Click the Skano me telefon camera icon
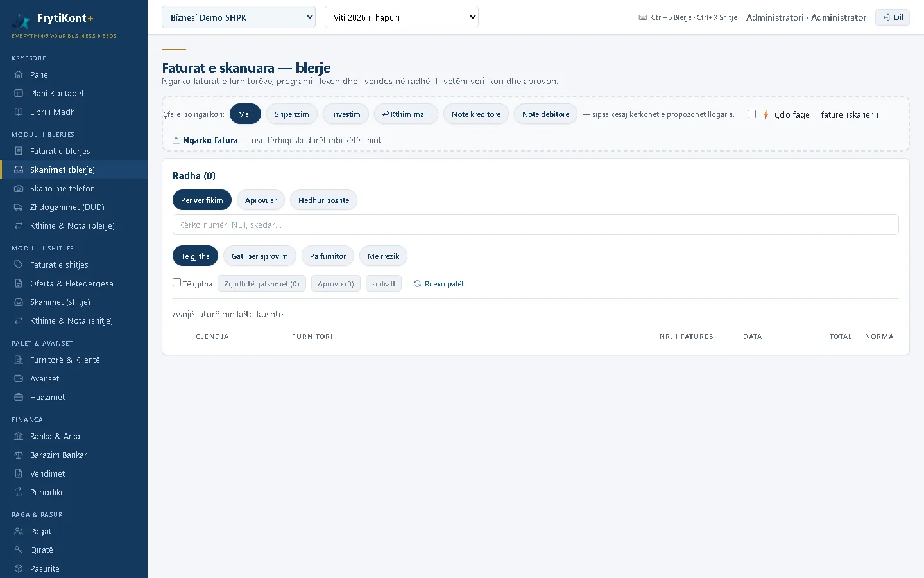This screenshot has width=924, height=578. click(x=19, y=188)
